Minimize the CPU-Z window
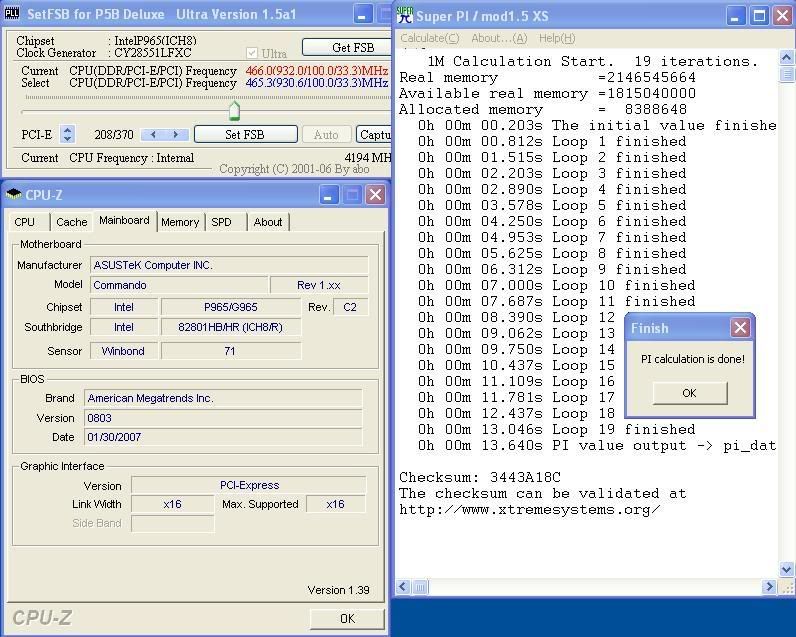796x637 pixels. click(328, 194)
